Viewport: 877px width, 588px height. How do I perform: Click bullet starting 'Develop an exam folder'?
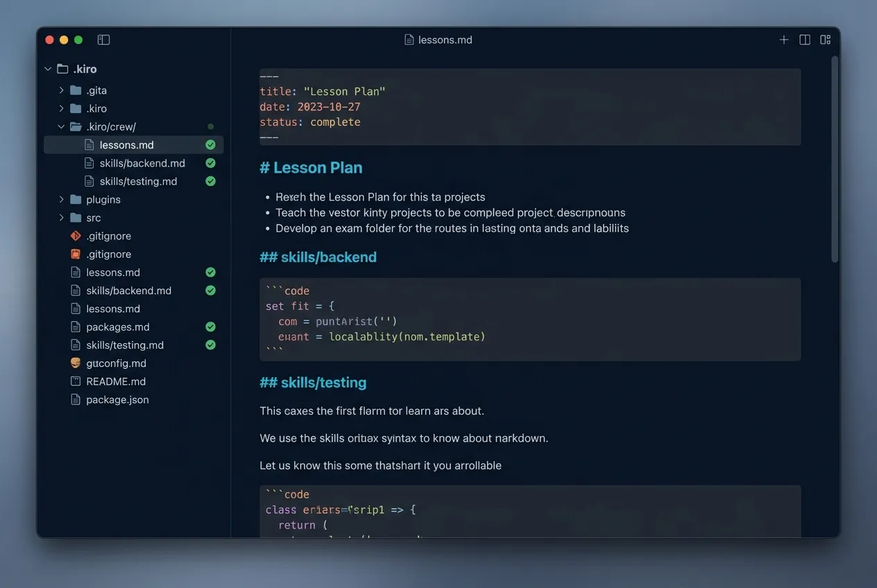click(452, 228)
